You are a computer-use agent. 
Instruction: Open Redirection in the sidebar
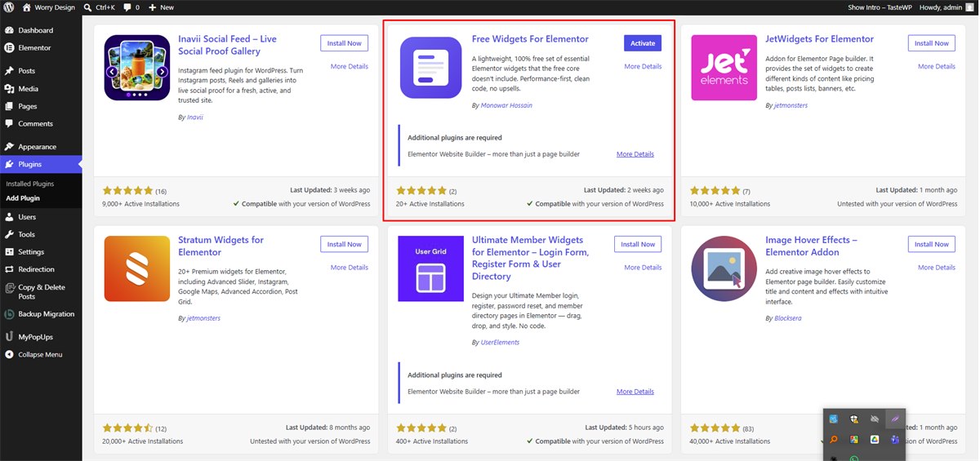coord(41,268)
